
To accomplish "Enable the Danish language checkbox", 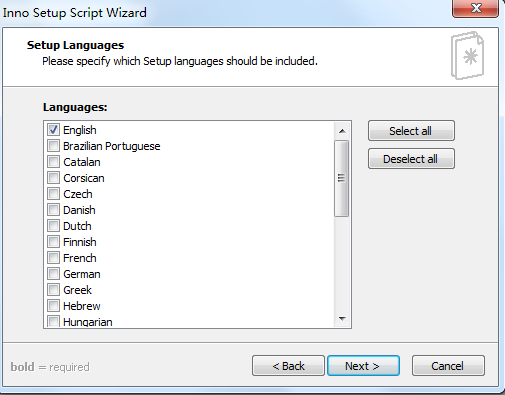I will [53, 209].
